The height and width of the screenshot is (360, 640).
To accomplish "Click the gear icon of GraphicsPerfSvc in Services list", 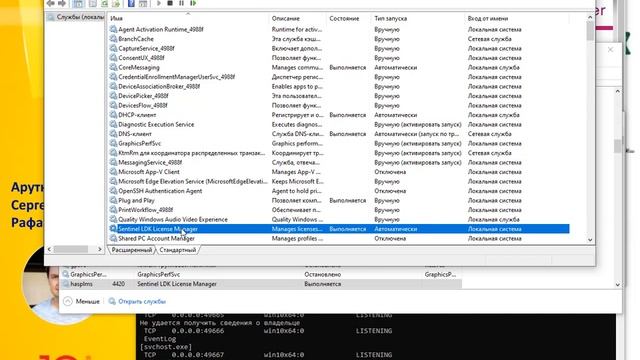I will tap(113, 143).
